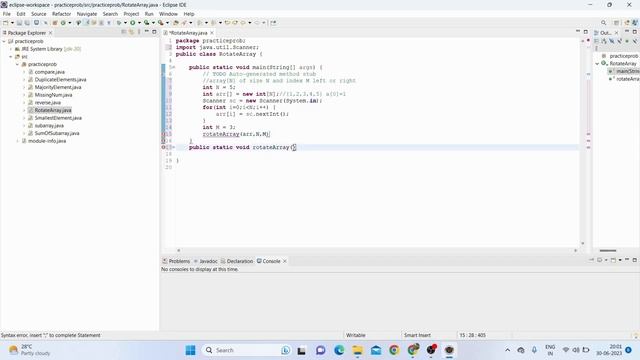Open the Project menu
Screen dimensions: 640x360
pos(131,14)
